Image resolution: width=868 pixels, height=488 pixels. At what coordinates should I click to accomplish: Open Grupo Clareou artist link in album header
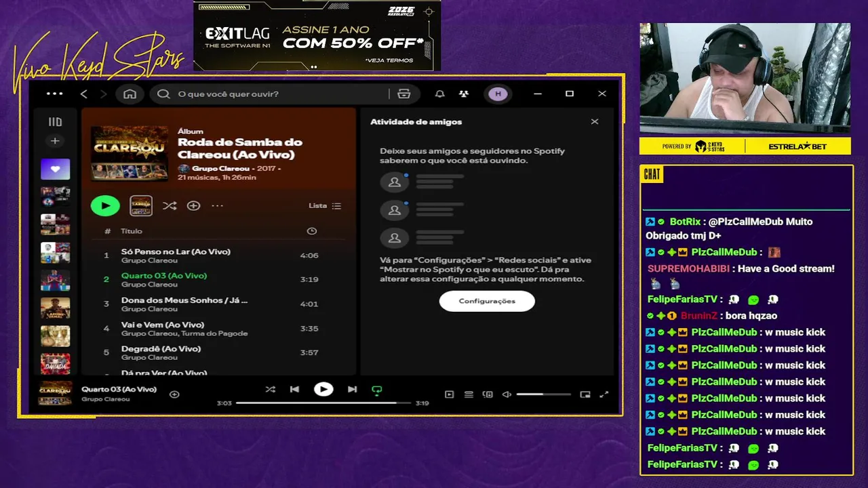(220, 169)
